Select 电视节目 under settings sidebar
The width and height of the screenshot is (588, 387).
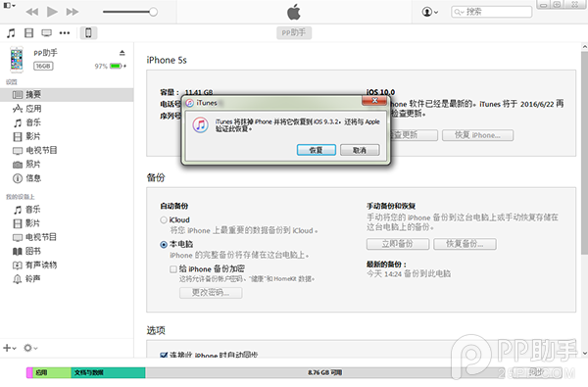point(67,150)
